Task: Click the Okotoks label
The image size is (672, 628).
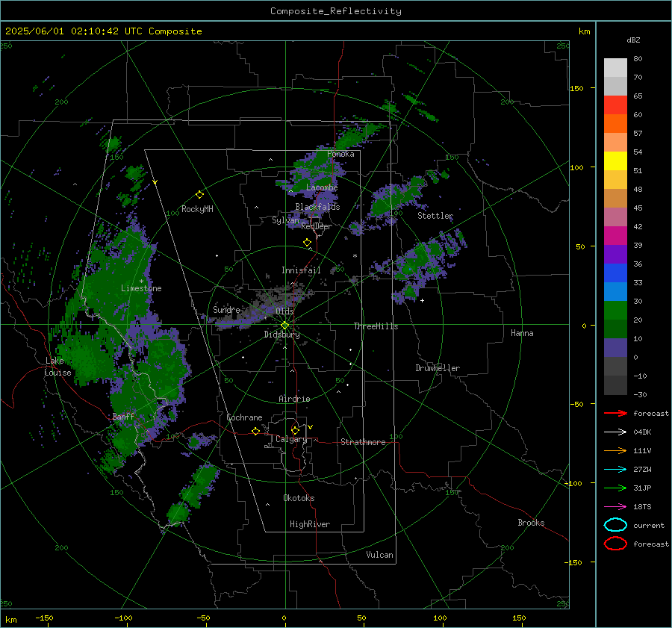Action: click(x=299, y=498)
